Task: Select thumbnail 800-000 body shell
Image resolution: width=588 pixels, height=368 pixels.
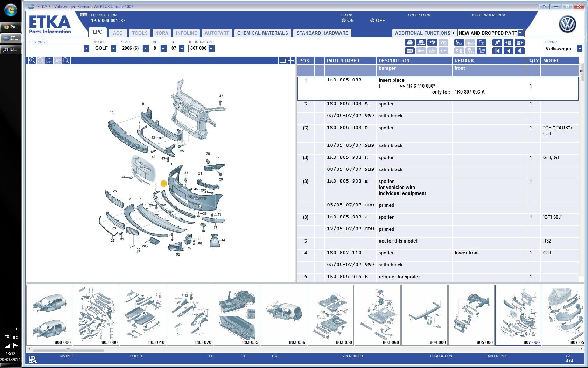Action: coord(49,315)
